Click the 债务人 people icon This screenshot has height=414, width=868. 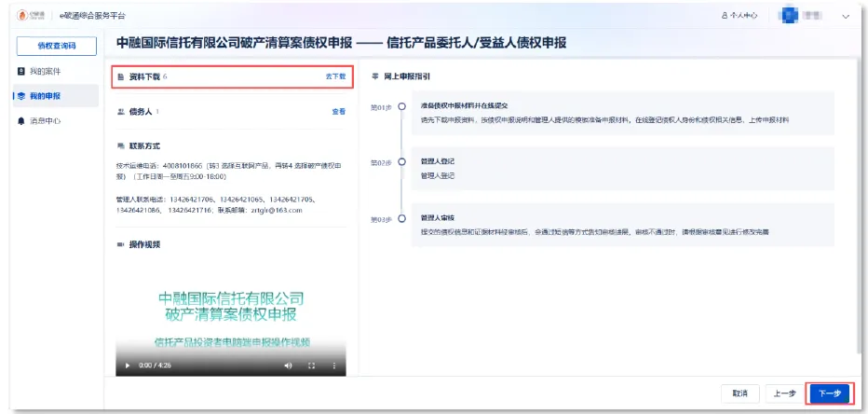121,111
